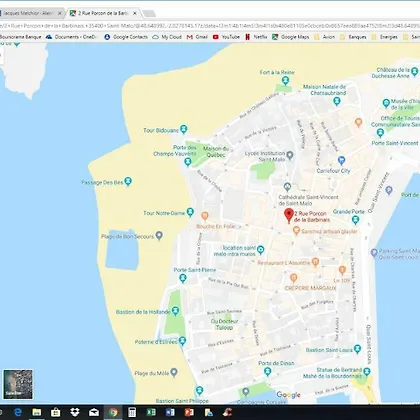Open PowerPoint from the taskbar
Screen dimensions: 420x420
coord(189,412)
